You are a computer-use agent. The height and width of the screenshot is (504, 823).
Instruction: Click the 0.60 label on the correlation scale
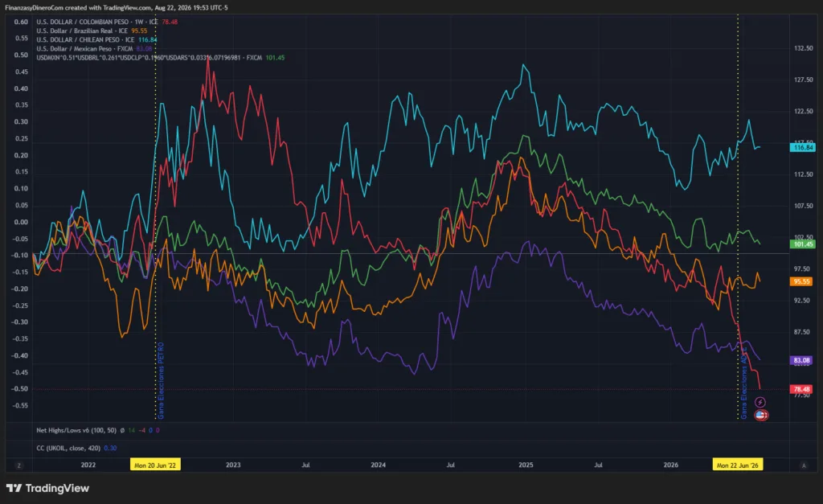coord(21,22)
